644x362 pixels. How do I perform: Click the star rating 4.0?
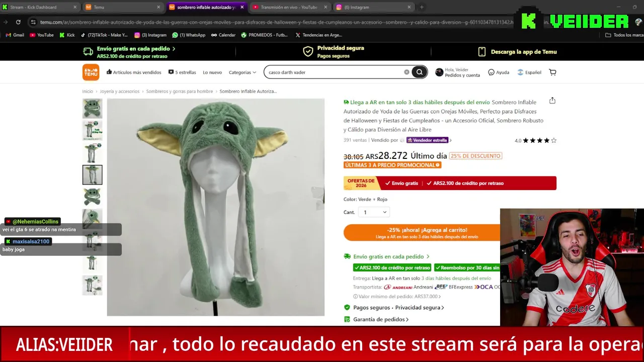535,140
